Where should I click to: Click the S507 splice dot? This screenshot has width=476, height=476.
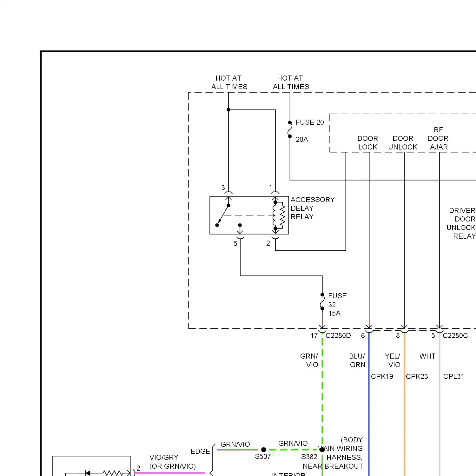point(264,450)
